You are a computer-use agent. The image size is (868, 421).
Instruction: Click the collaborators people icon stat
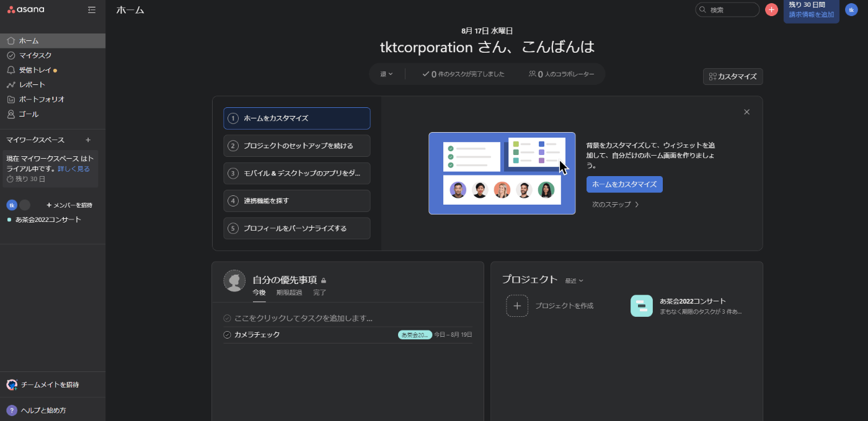pos(561,74)
